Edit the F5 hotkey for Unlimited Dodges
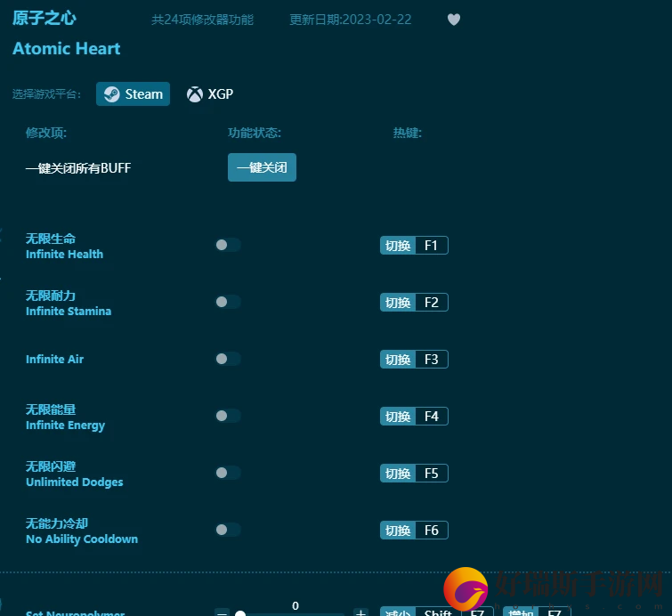The image size is (672, 616). pyautogui.click(x=432, y=474)
